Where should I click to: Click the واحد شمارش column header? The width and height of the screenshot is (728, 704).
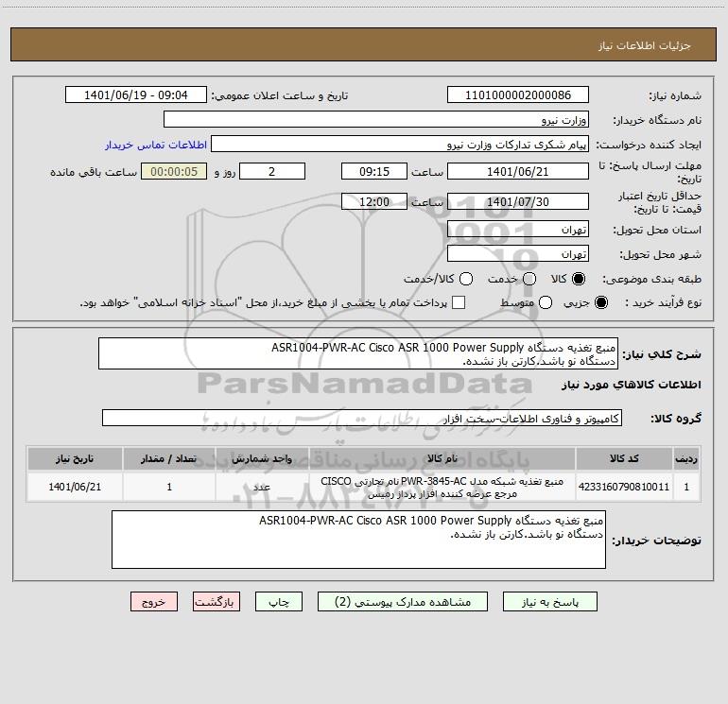coord(262,458)
